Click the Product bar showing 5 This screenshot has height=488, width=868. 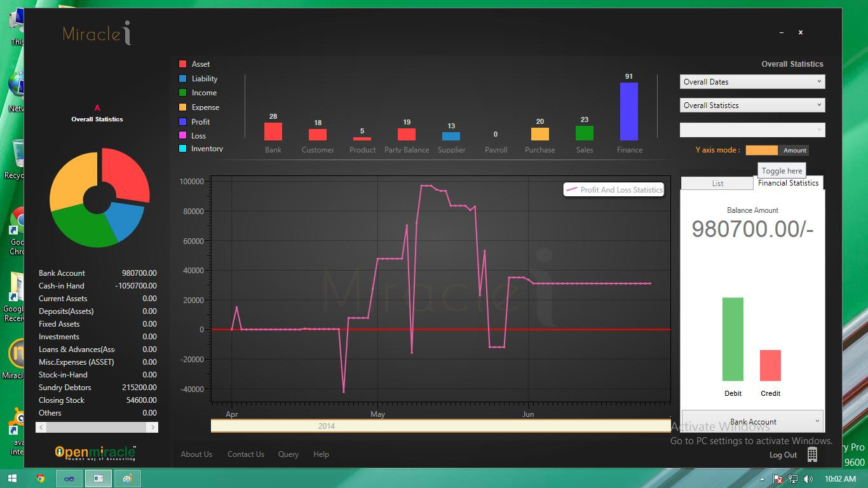[362, 139]
